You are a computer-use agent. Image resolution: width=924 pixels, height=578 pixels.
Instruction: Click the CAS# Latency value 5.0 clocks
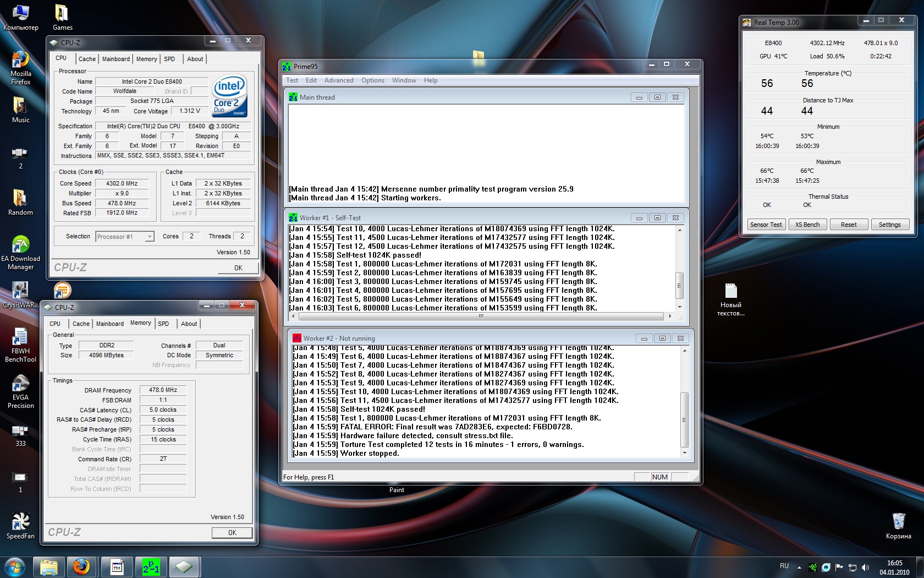pos(163,410)
